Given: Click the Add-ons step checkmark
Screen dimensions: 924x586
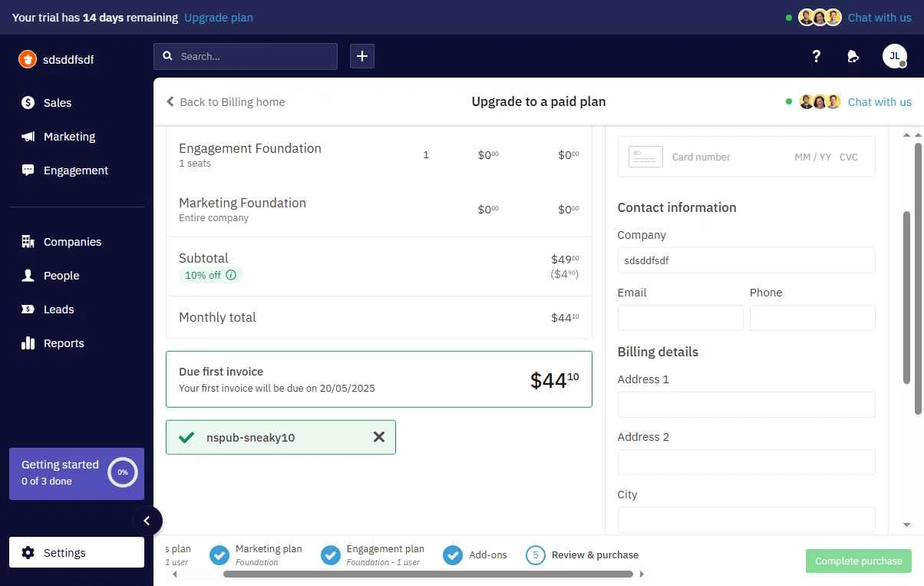Looking at the screenshot, I should 452,555.
